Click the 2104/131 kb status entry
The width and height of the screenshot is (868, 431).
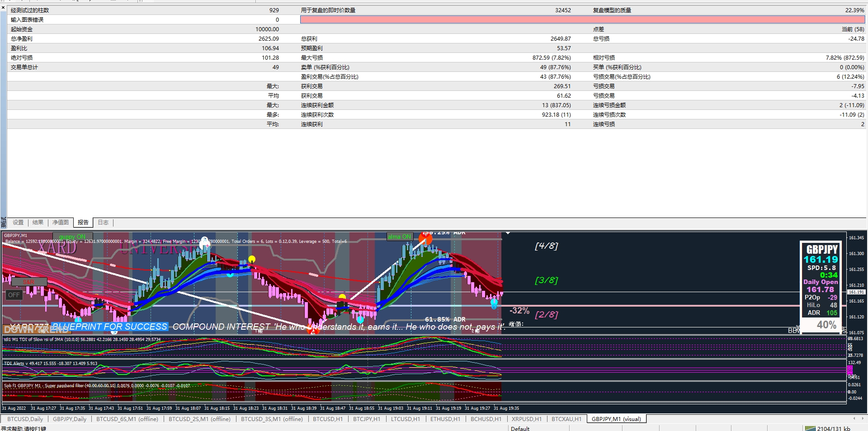(834, 428)
